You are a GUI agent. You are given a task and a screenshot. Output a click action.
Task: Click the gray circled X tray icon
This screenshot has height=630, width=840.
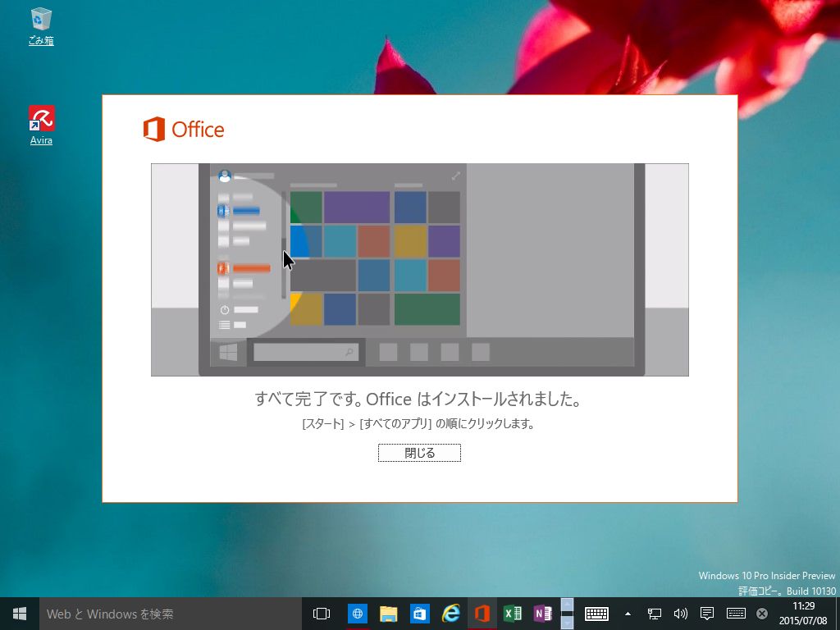point(762,614)
